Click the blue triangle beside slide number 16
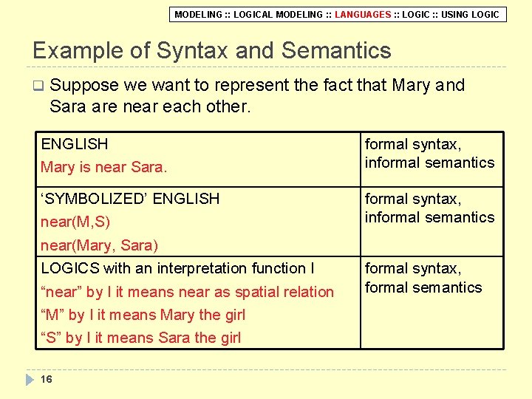Image resolution: width=532 pixels, height=399 pixels. point(30,380)
